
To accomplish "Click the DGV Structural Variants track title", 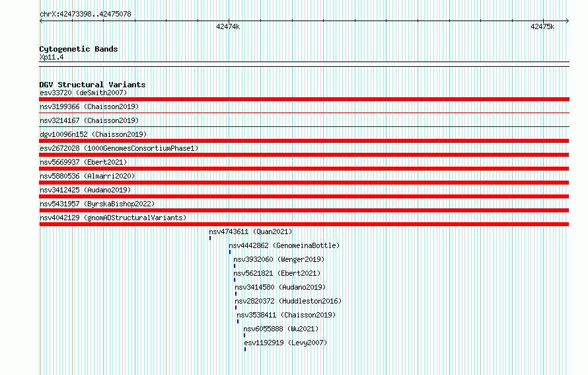I will (92, 85).
